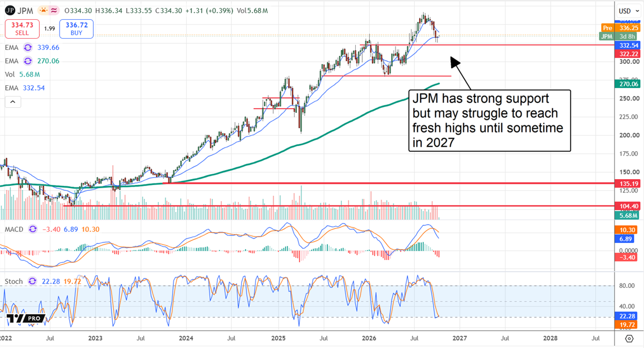This screenshot has width=644, height=348.
Task: Click the green 270.06 price-axis label
Action: click(x=627, y=84)
